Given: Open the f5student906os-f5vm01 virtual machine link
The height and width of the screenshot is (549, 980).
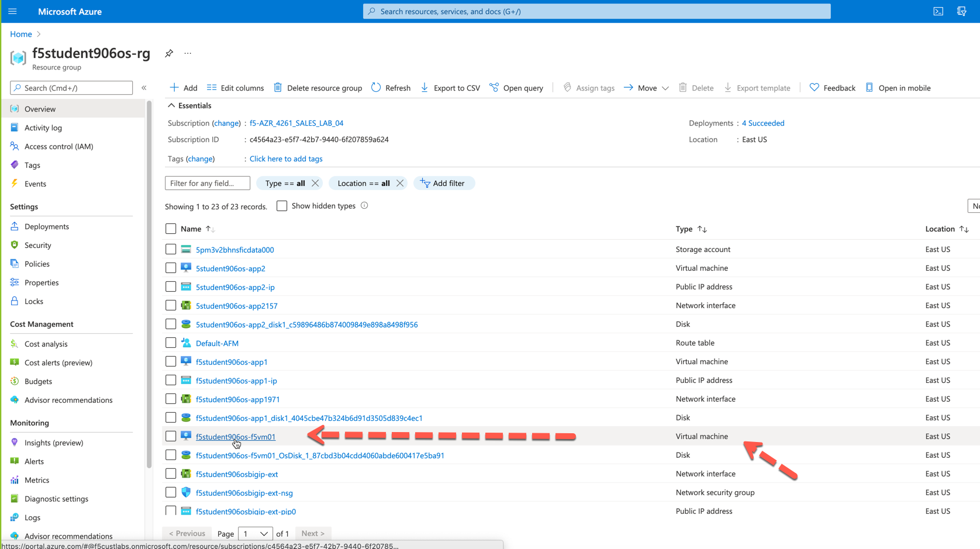Looking at the screenshot, I should pos(236,437).
